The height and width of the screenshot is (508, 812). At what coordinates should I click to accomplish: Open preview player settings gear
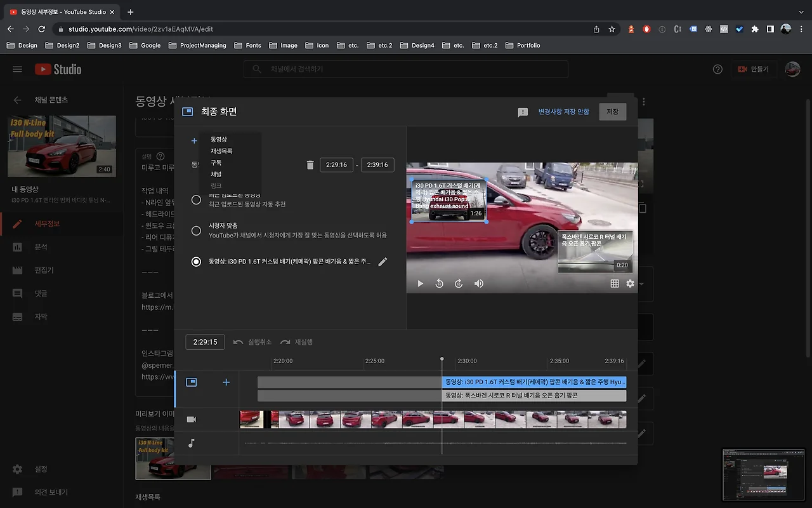click(x=630, y=284)
